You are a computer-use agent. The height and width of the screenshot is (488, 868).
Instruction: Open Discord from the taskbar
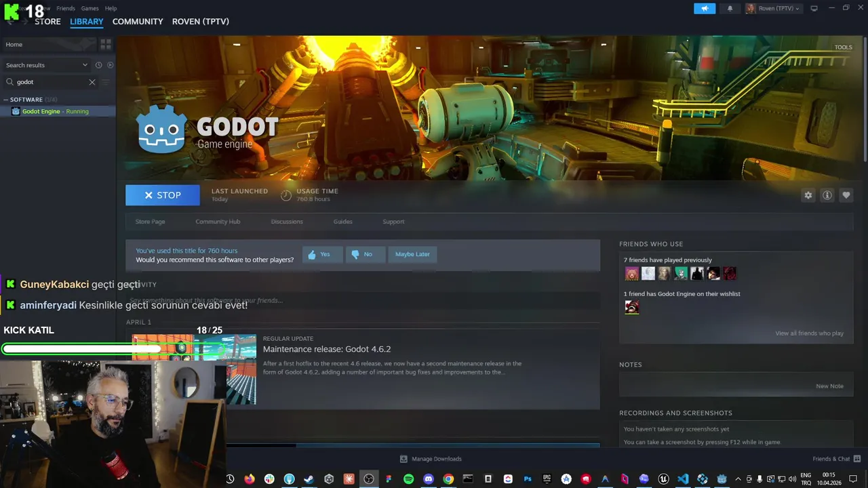point(428,479)
